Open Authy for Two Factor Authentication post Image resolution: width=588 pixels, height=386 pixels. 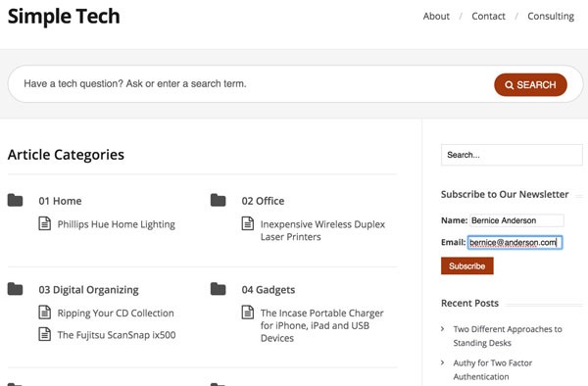[492, 369]
